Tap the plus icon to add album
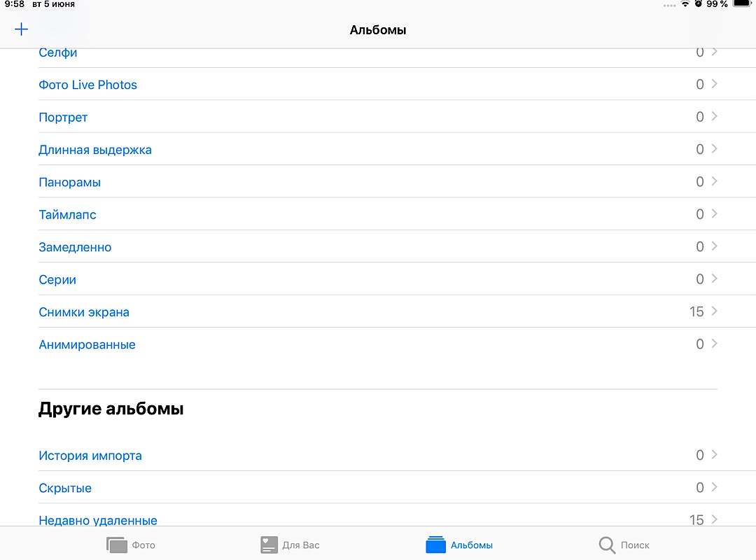The width and height of the screenshot is (756, 560). [22, 29]
